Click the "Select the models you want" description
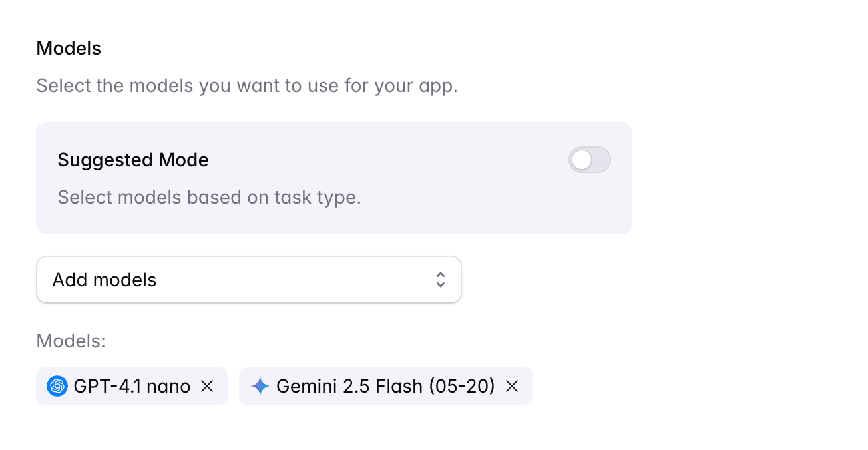 point(247,86)
